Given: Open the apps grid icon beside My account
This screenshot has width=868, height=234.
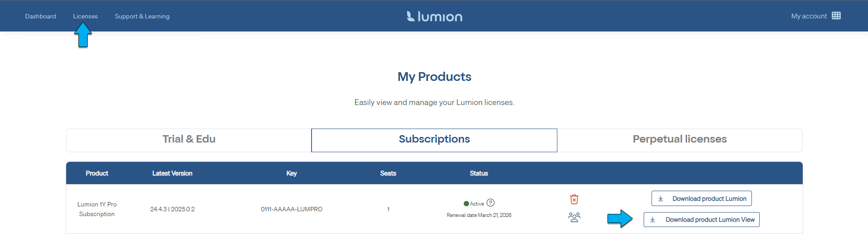Looking at the screenshot, I should pyautogui.click(x=836, y=16).
